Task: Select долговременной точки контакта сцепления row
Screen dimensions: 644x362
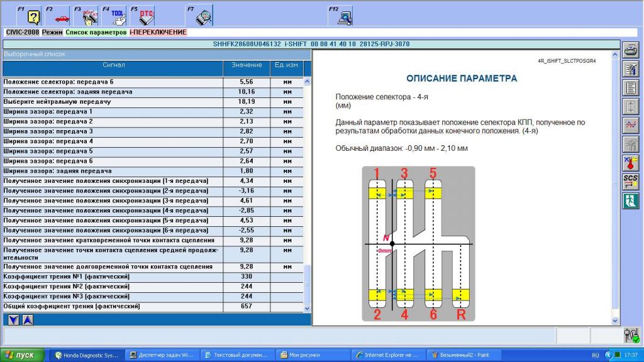Action: pos(153,266)
